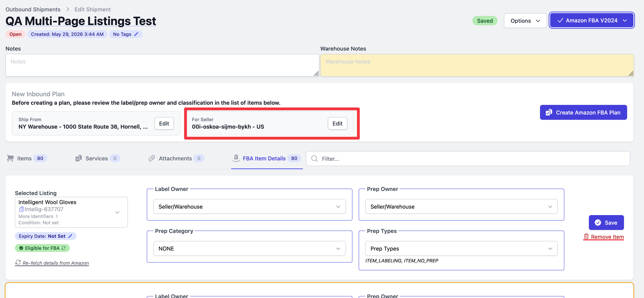This screenshot has width=644, height=298.
Task: Open the Prep Owner Seller/Warehouse dropdown
Action: coord(461,207)
